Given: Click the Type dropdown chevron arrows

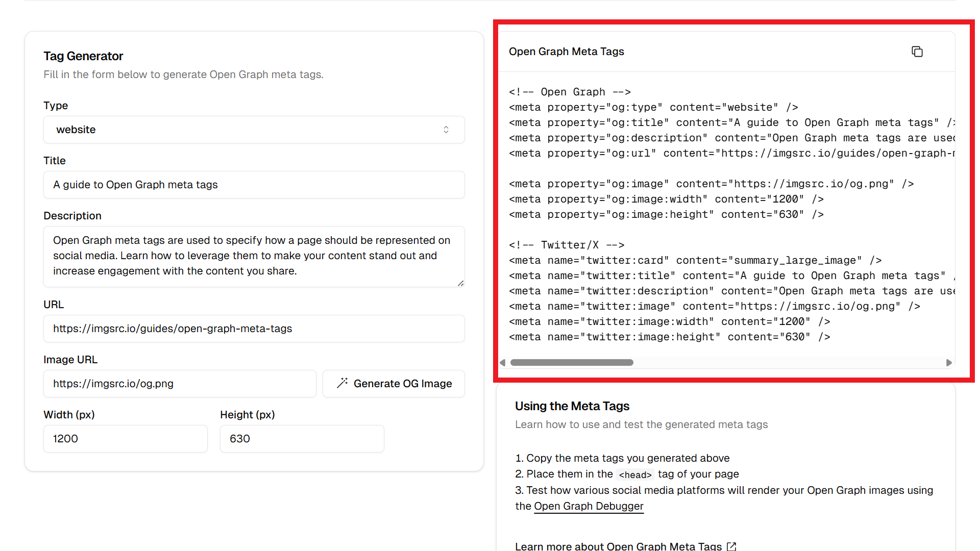Looking at the screenshot, I should (x=446, y=130).
